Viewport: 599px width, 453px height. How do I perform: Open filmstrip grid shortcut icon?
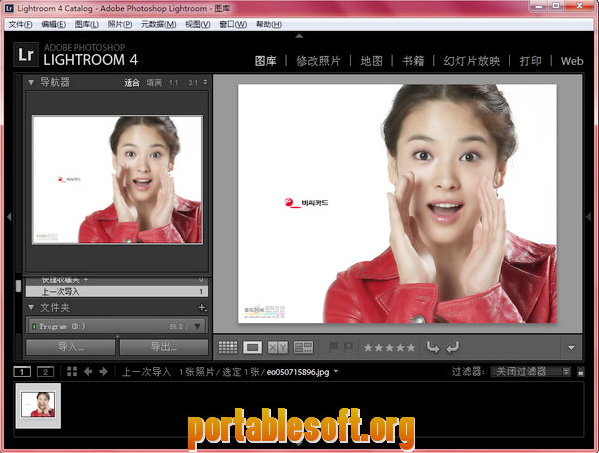(72, 371)
